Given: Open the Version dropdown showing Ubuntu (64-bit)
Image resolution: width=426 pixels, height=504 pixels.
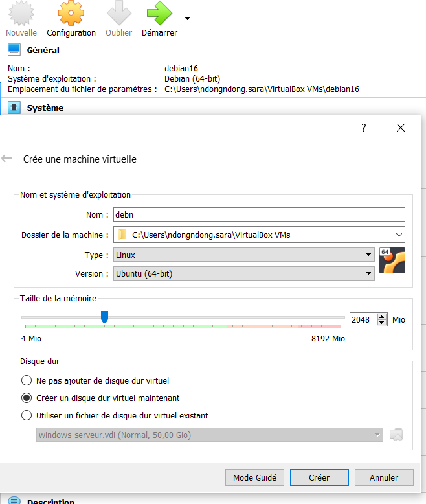Looking at the screenshot, I should [244, 273].
